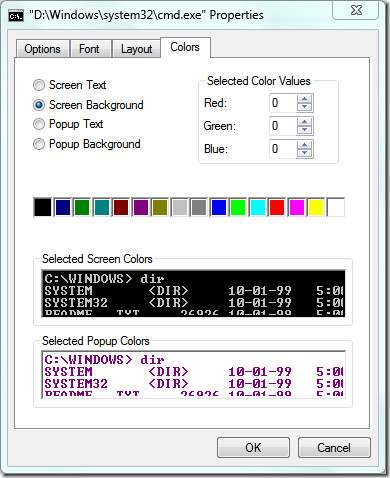The width and height of the screenshot is (390, 478).
Task: Select the Screen Text radio button
Action: tap(39, 85)
